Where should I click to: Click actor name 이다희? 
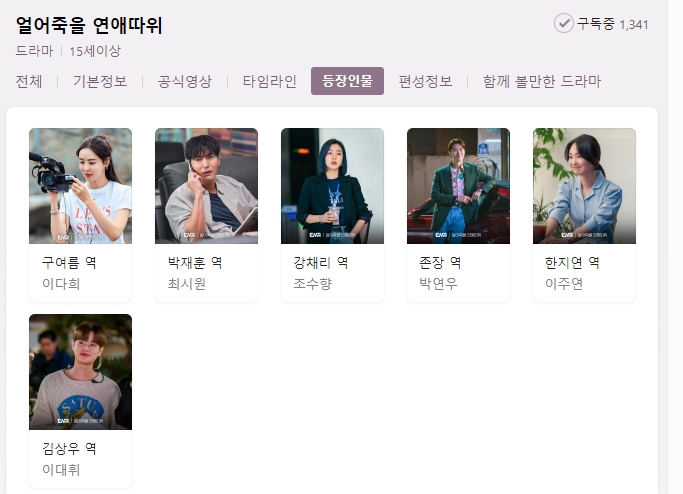tap(61, 284)
